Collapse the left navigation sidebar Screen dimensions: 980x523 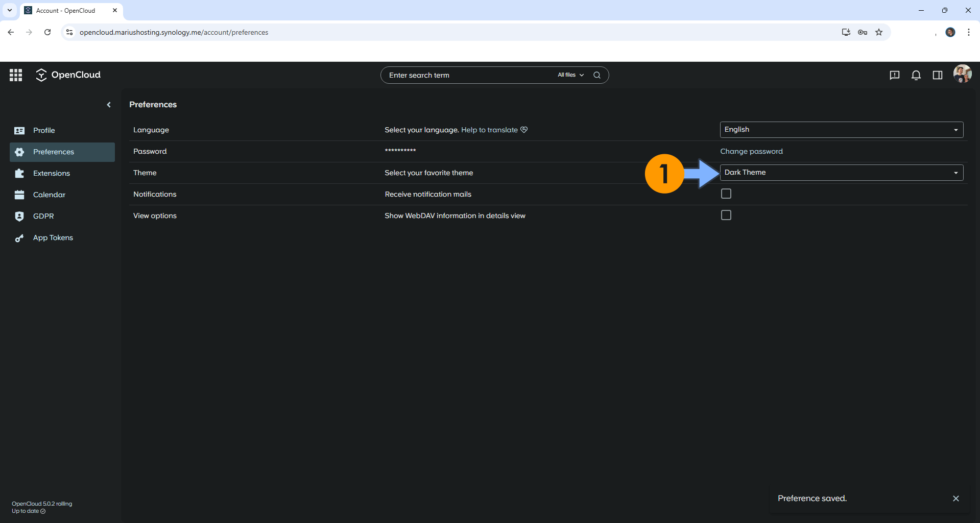click(109, 104)
